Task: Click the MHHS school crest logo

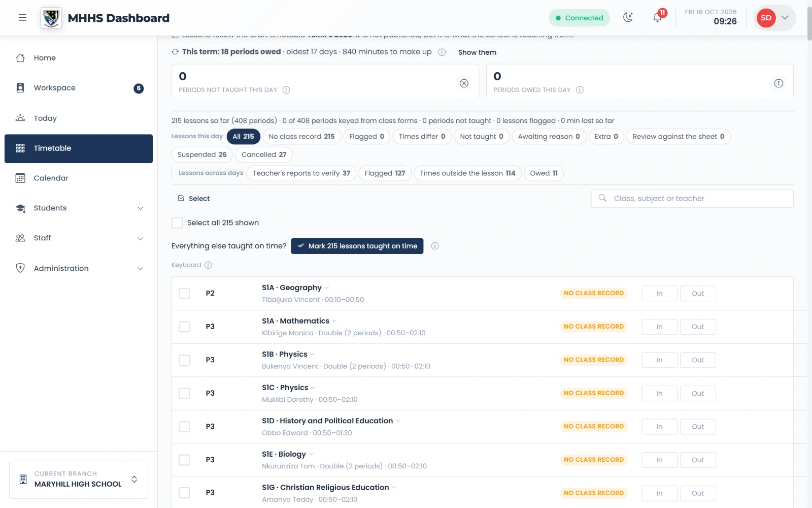Action: point(51,18)
